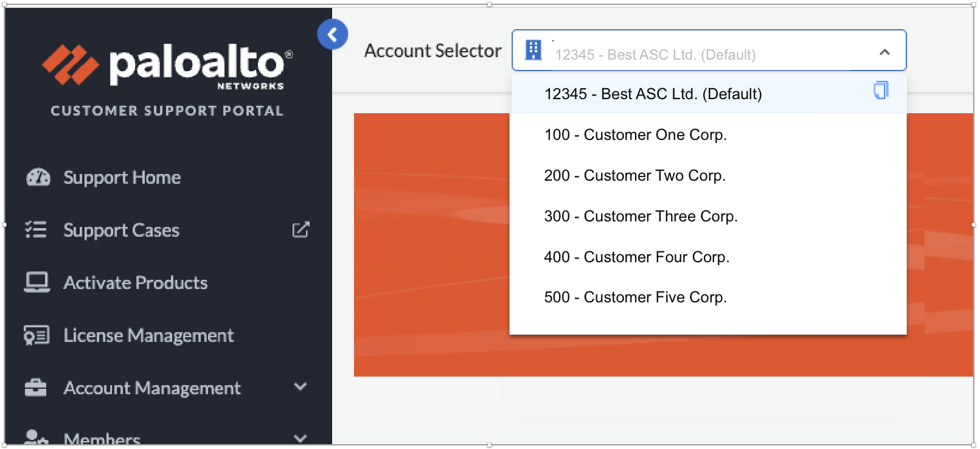Image resolution: width=980 pixels, height=449 pixels.
Task: Click the Activate Products laptop icon
Action: [x=36, y=282]
